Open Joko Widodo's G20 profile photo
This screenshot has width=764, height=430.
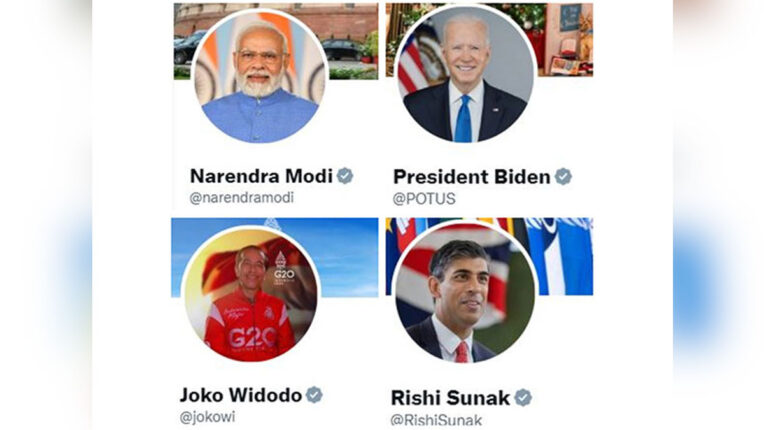click(x=250, y=295)
